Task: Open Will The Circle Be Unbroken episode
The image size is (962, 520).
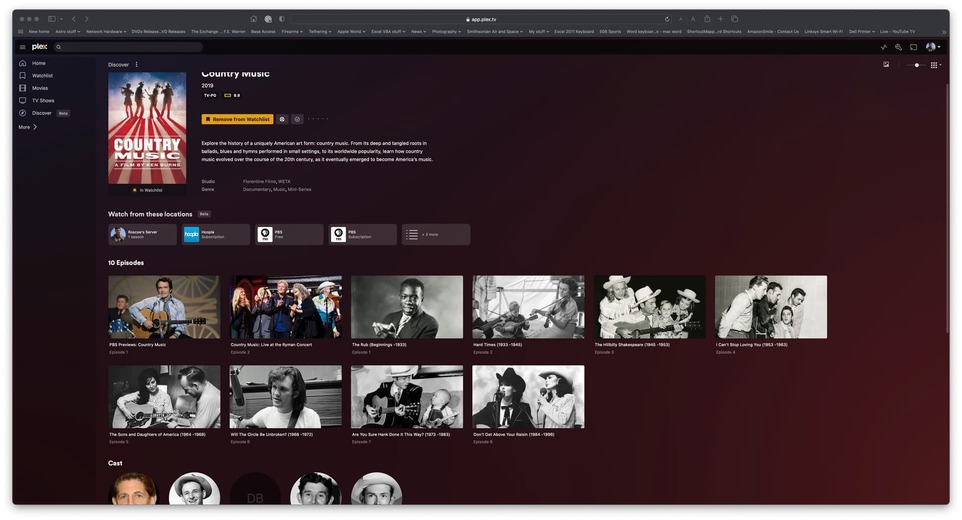Action: pyautogui.click(x=286, y=397)
